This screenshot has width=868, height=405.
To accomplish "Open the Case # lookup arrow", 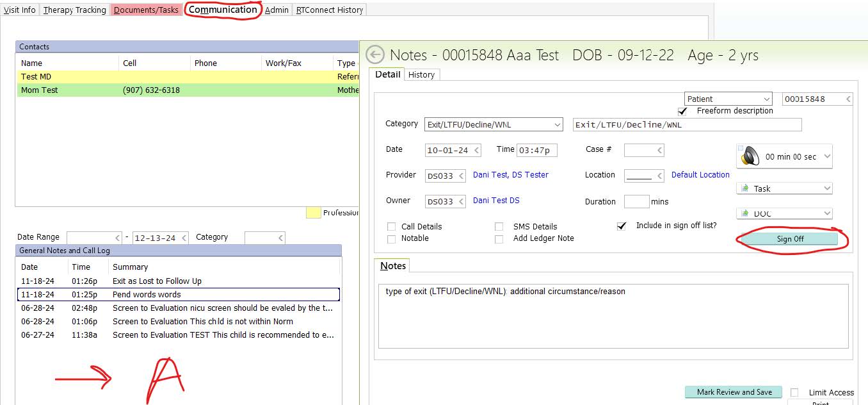I will coord(659,151).
